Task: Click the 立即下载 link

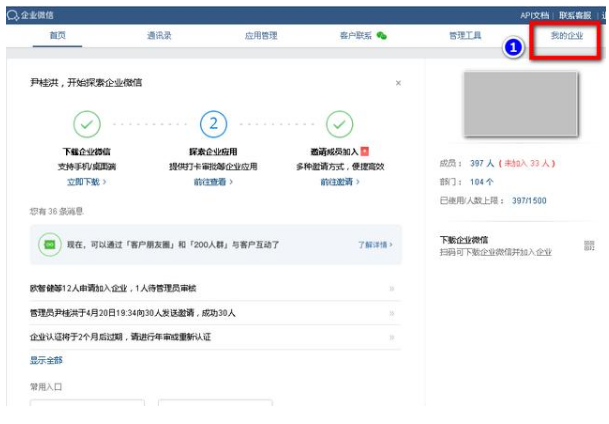Action: (87, 182)
